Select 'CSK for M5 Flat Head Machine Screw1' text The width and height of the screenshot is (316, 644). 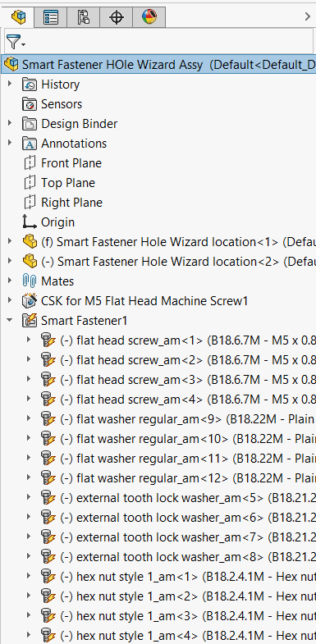pyautogui.click(x=144, y=301)
